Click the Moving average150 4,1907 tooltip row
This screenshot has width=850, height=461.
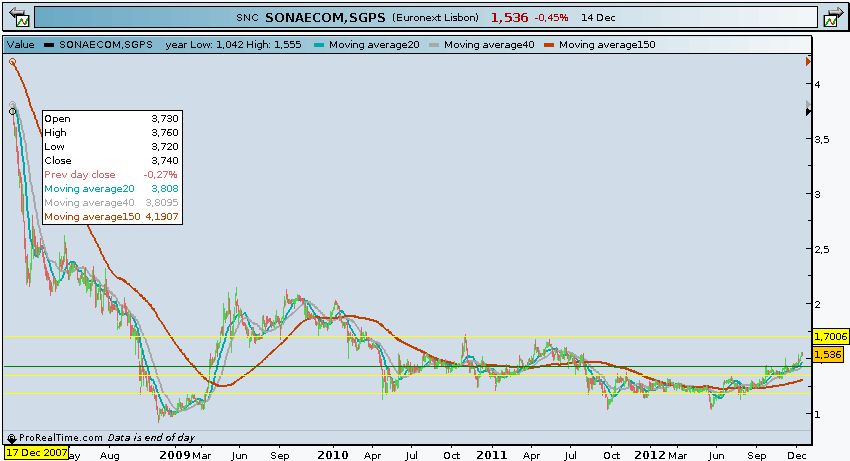coord(112,217)
